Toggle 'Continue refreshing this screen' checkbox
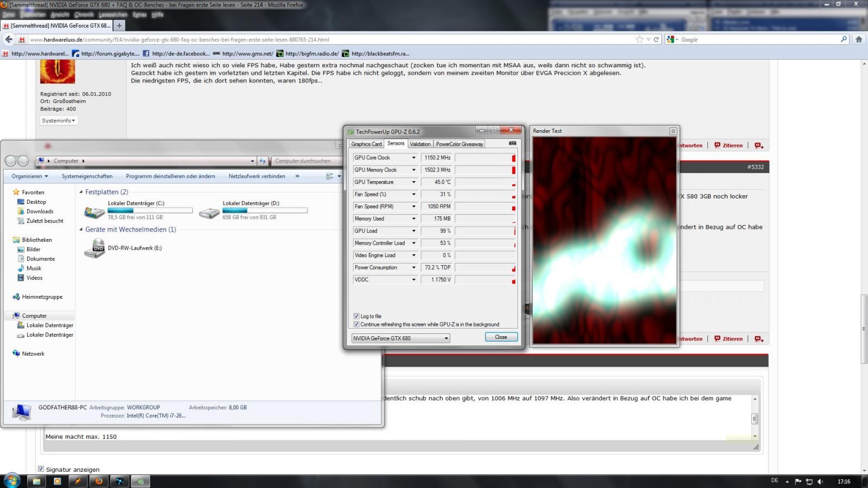The height and width of the screenshot is (488, 868). click(x=356, y=324)
